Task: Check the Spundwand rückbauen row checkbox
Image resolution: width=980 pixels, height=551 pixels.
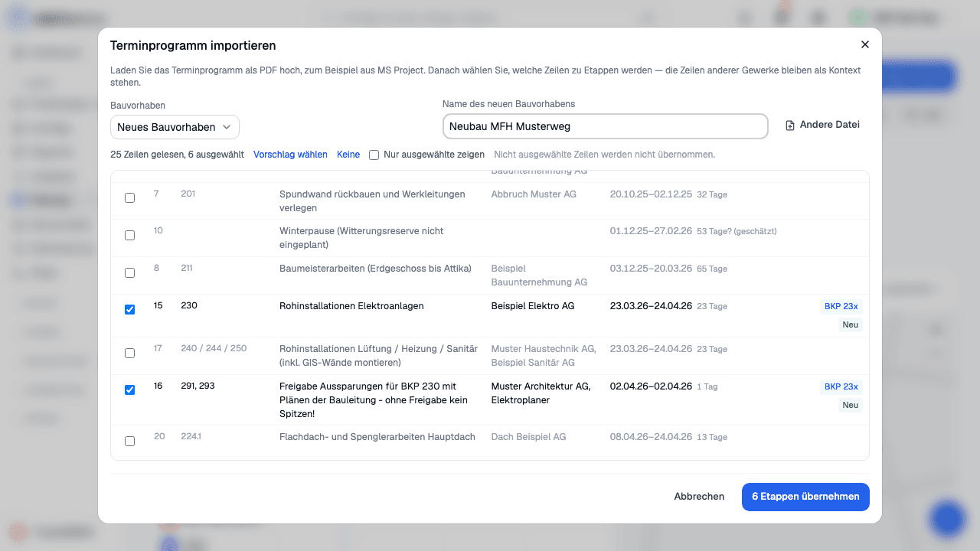Action: pyautogui.click(x=129, y=198)
